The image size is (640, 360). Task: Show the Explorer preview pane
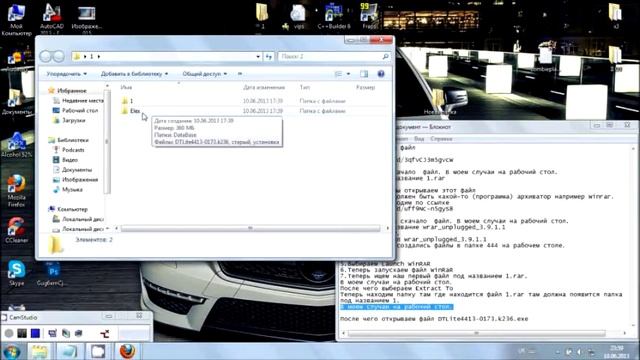pos(364,74)
